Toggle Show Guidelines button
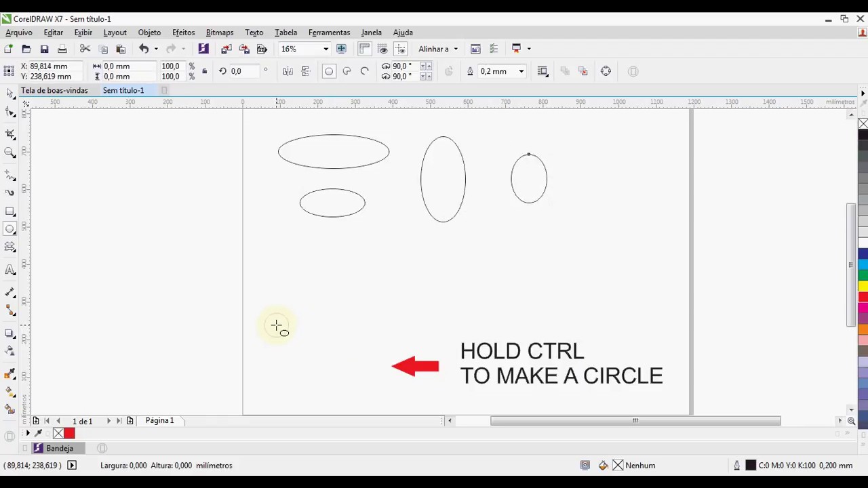Image resolution: width=868 pixels, height=488 pixels. [401, 49]
